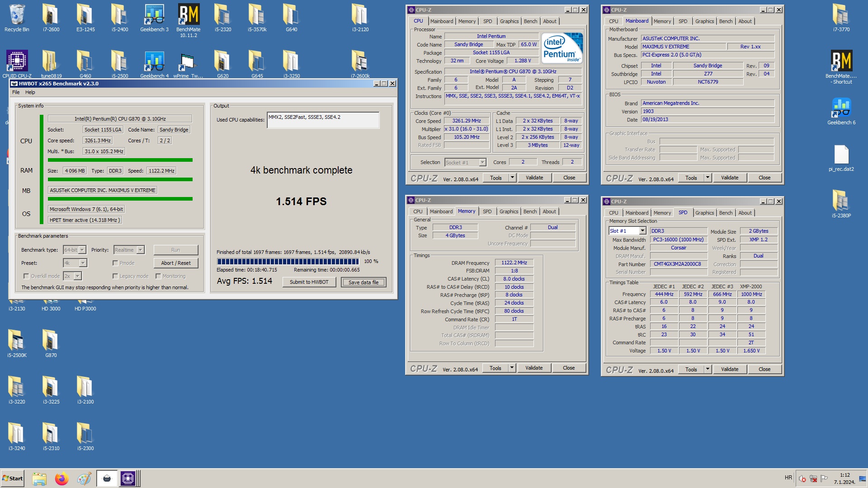Click the Tools button in CPU-Z SPD window
The image size is (868, 488).
coord(691,369)
